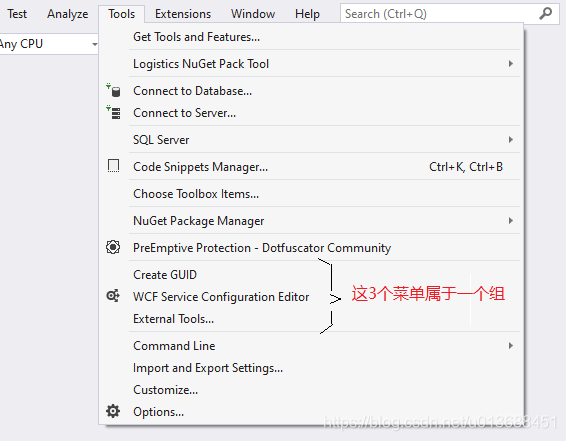The image size is (566, 441).
Task: Open the Extensions menu
Action: pos(183,14)
